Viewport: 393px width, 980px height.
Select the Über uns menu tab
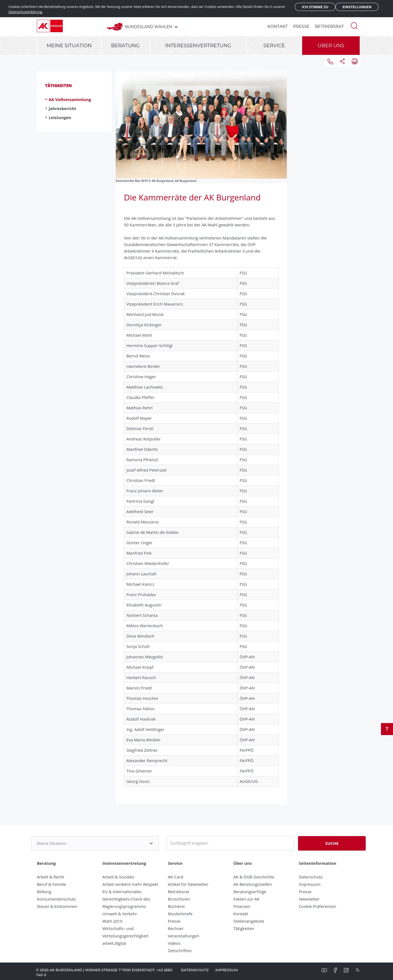[x=331, y=45]
